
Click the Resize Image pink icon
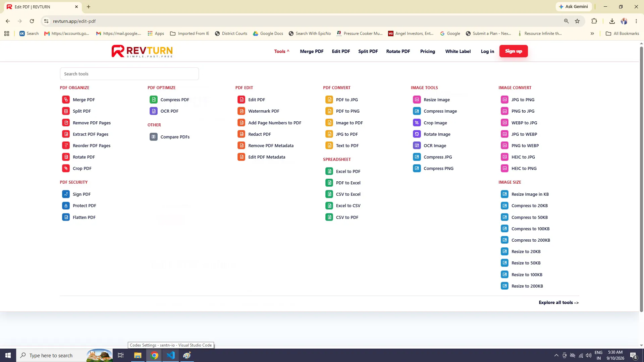pos(417,100)
